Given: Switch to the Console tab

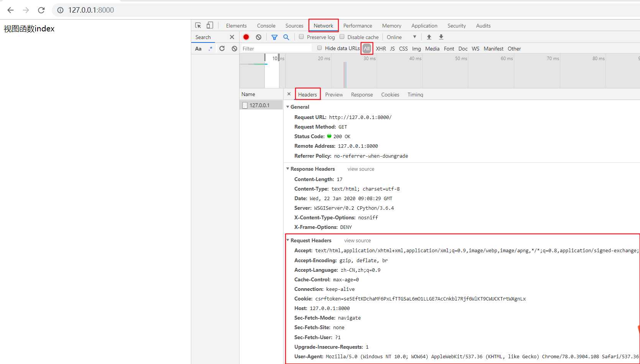Looking at the screenshot, I should (266, 26).
